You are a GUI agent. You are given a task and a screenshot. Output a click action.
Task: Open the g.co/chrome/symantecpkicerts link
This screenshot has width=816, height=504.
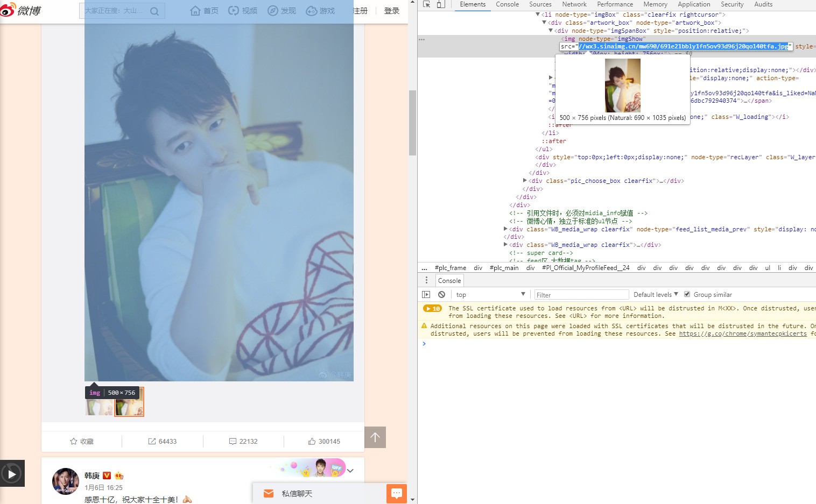(743, 333)
